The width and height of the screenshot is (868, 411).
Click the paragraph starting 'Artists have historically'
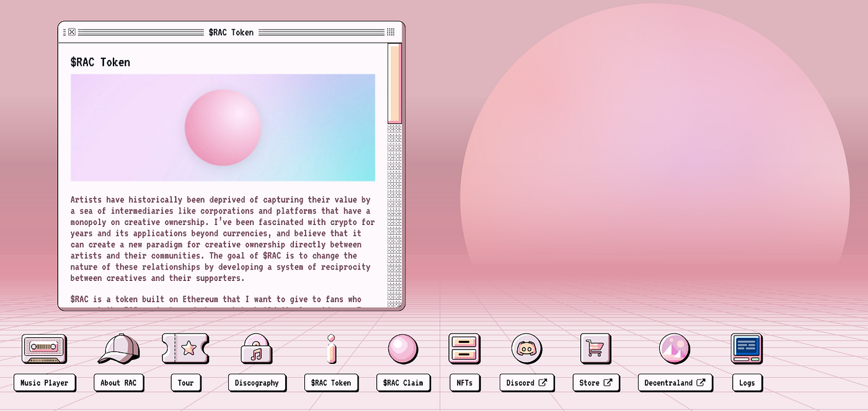[x=223, y=239]
